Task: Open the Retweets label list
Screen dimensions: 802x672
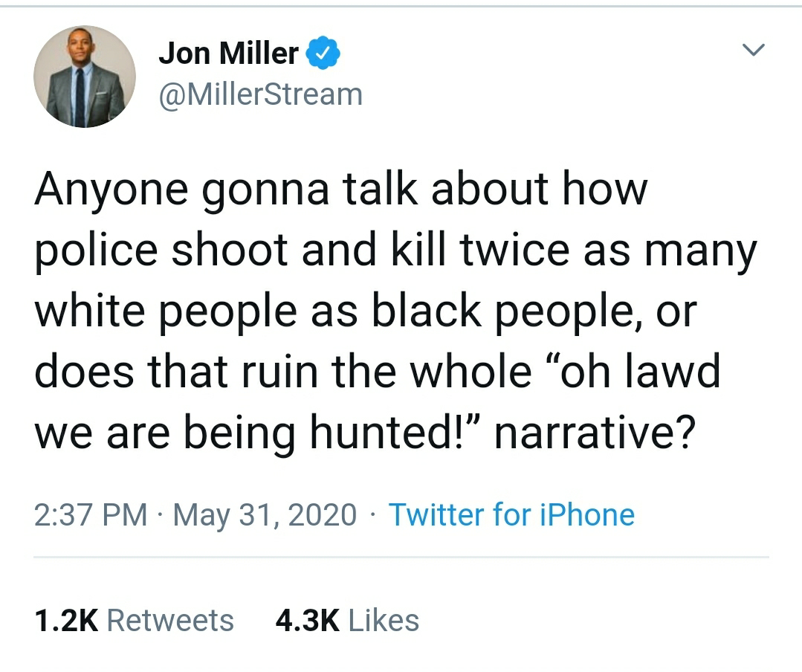Action: click(x=171, y=621)
